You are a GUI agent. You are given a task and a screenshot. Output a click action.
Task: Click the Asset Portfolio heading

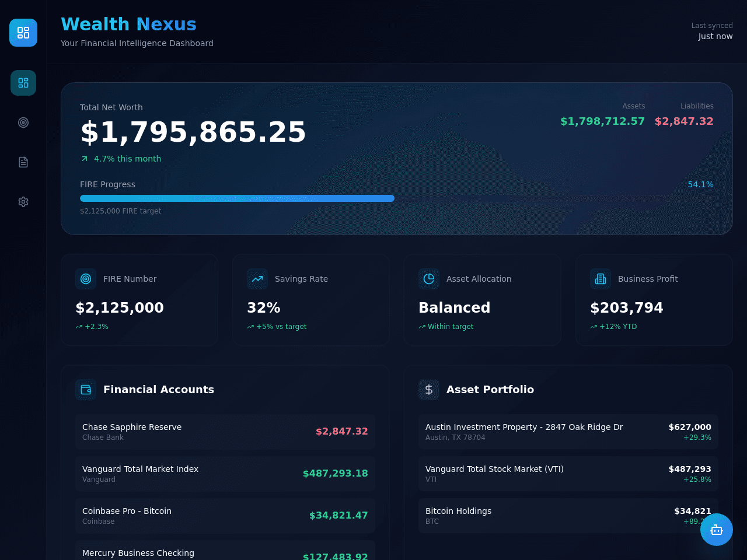490,390
